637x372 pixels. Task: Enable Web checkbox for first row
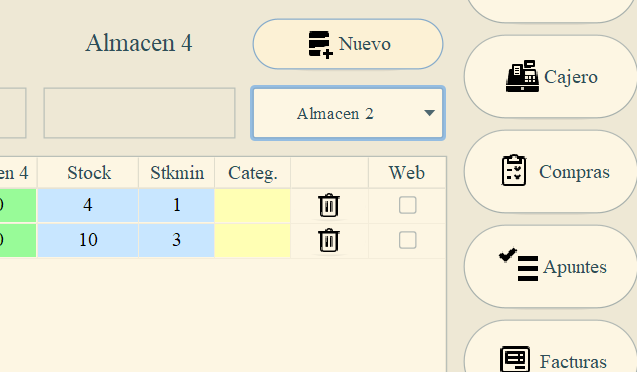pos(407,205)
